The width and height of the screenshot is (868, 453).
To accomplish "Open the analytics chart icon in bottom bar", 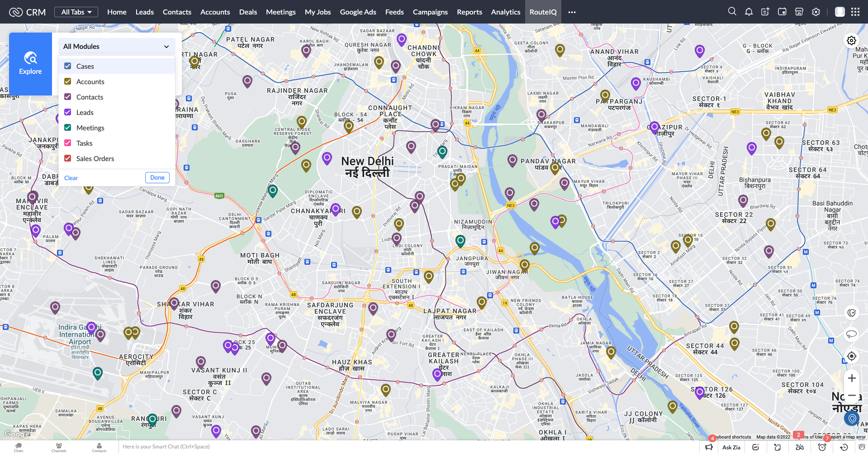I will click(755, 447).
